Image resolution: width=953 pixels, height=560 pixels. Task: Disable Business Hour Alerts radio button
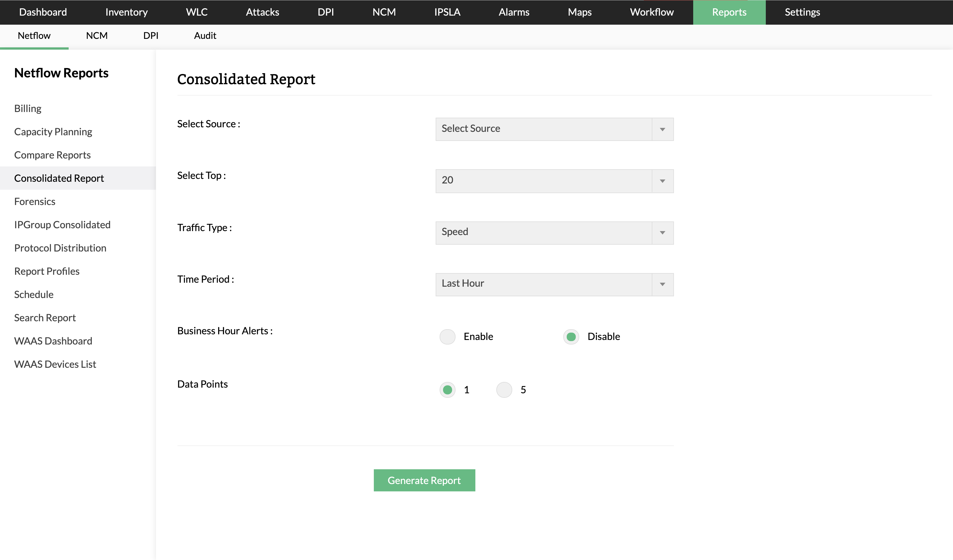(x=572, y=336)
